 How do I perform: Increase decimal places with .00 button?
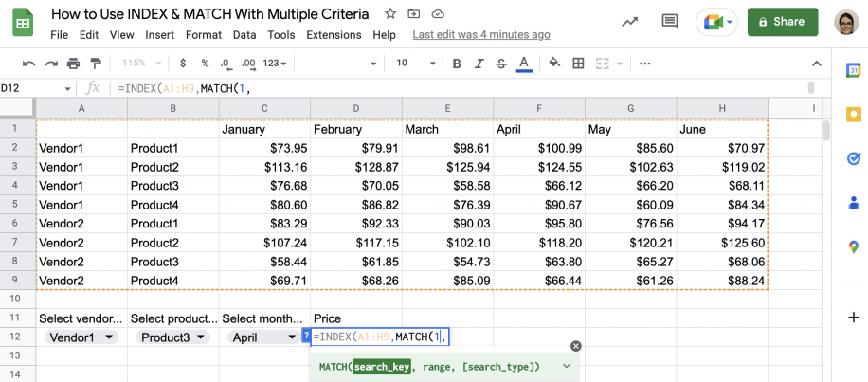point(248,64)
